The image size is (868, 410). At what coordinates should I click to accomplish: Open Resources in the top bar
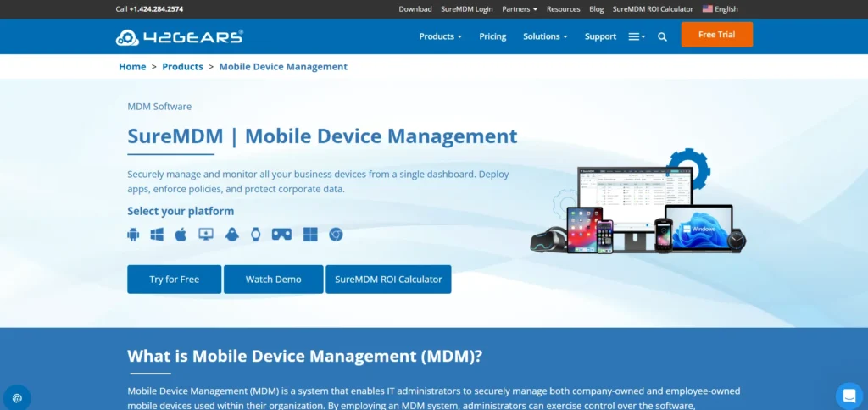563,8
